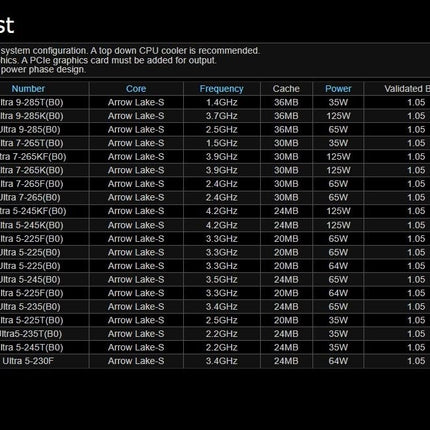Select the Ultra 7-265K(B0) model cell
This screenshot has height=430, width=430.
[31, 170]
